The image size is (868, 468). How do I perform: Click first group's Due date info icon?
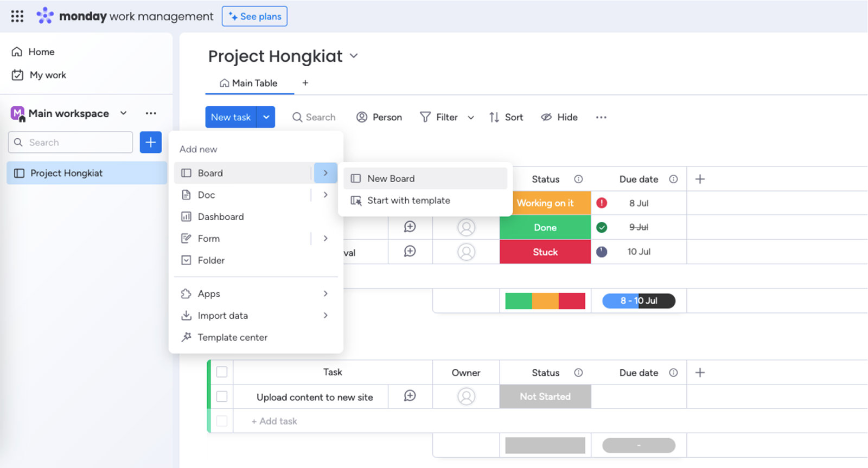click(x=673, y=179)
